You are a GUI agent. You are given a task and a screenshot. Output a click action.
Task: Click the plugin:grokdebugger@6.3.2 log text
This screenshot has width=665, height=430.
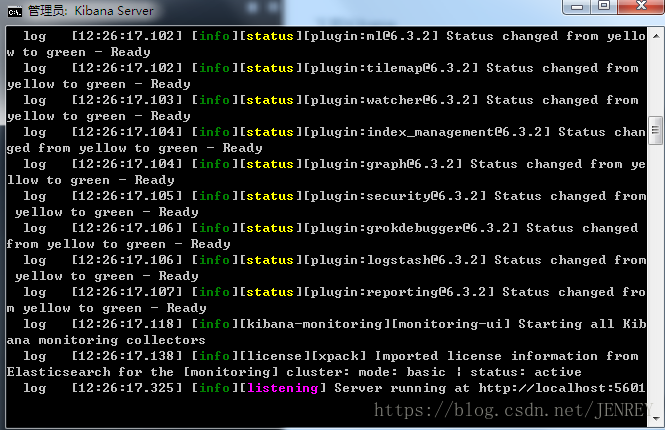point(411,228)
